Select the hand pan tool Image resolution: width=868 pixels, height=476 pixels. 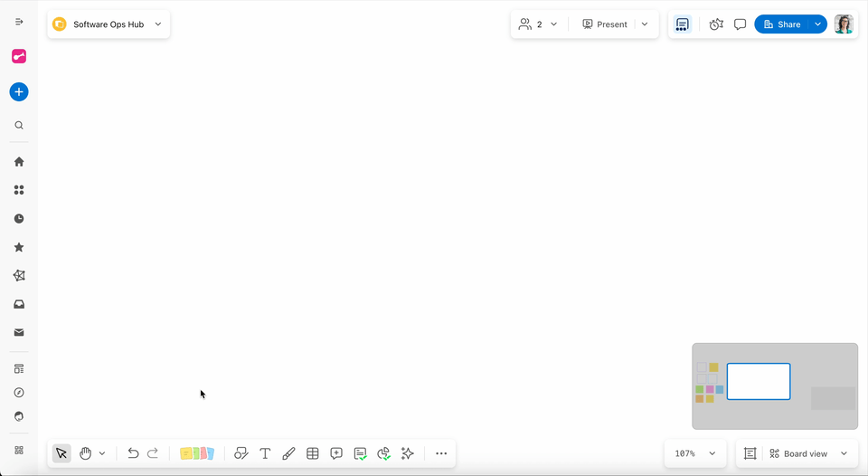click(x=85, y=453)
